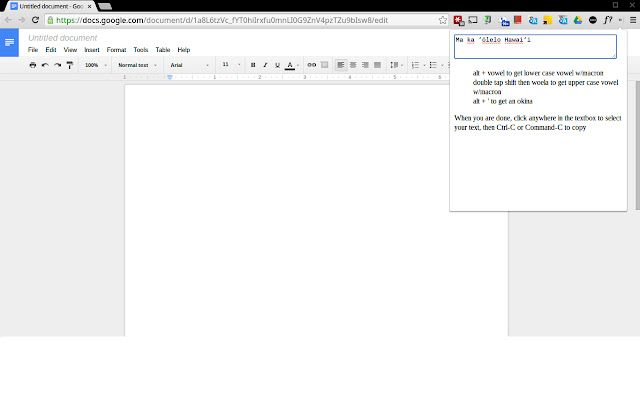This screenshot has width=640, height=400.
Task: Open the Insert menu
Action: [x=92, y=49]
